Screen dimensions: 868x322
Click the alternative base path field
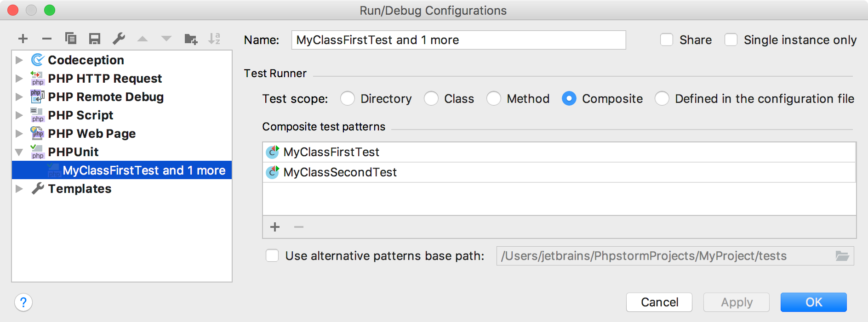tap(675, 256)
